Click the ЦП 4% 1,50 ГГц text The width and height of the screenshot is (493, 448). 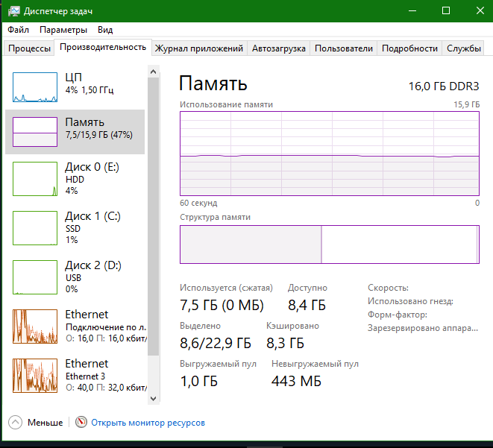(90, 90)
